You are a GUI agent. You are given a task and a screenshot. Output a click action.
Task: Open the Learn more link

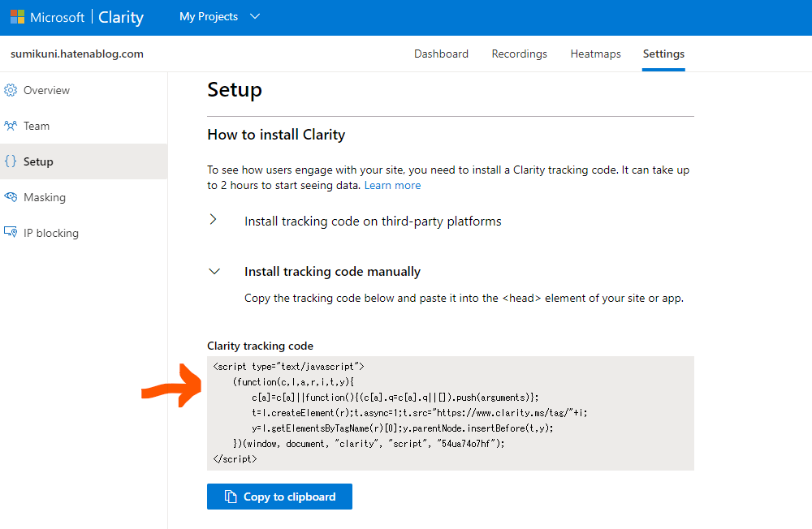[392, 185]
